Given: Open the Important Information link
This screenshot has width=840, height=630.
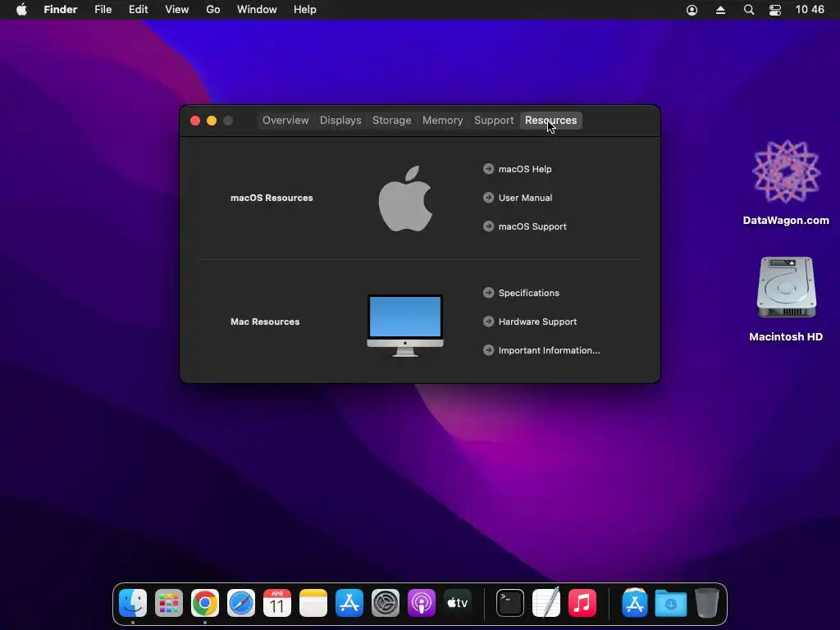Looking at the screenshot, I should point(549,350).
